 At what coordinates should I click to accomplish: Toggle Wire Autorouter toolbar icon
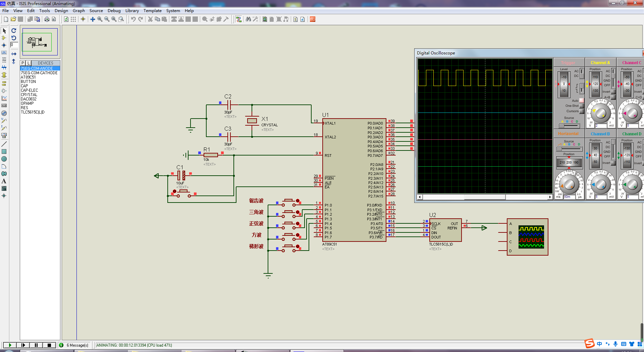(238, 19)
